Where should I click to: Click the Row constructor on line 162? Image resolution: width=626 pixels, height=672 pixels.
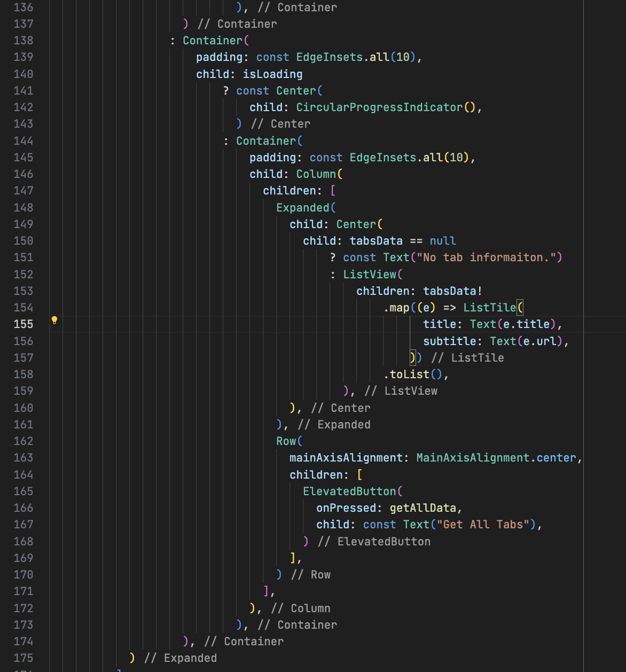click(286, 441)
